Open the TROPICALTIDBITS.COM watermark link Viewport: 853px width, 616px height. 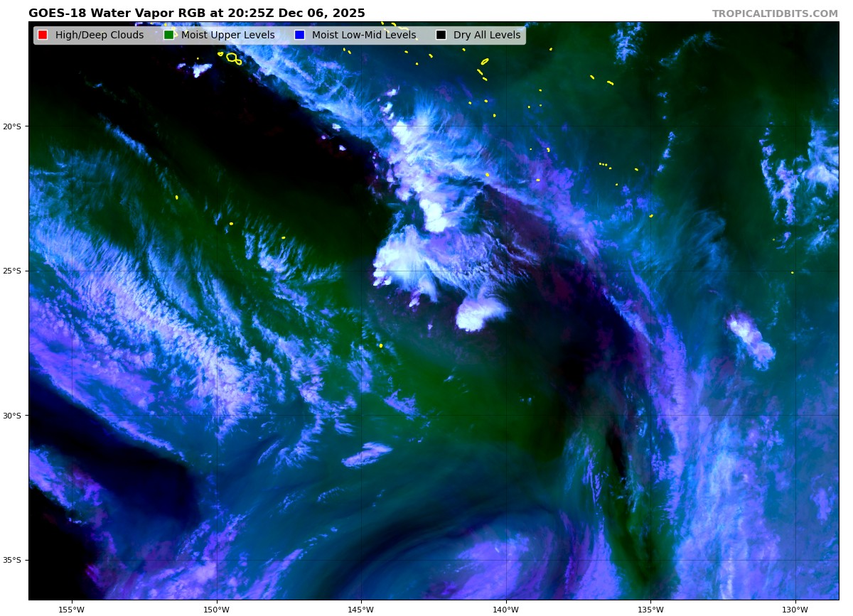click(x=775, y=14)
